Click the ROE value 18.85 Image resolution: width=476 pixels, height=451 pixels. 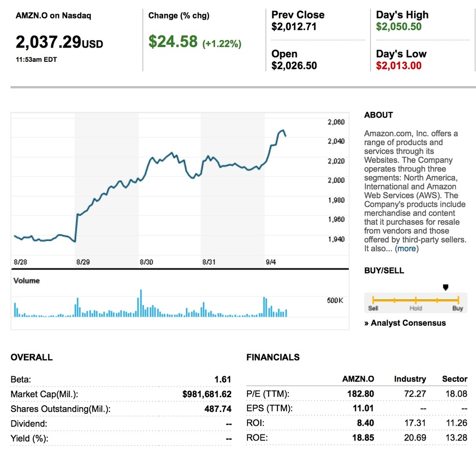tap(363, 438)
